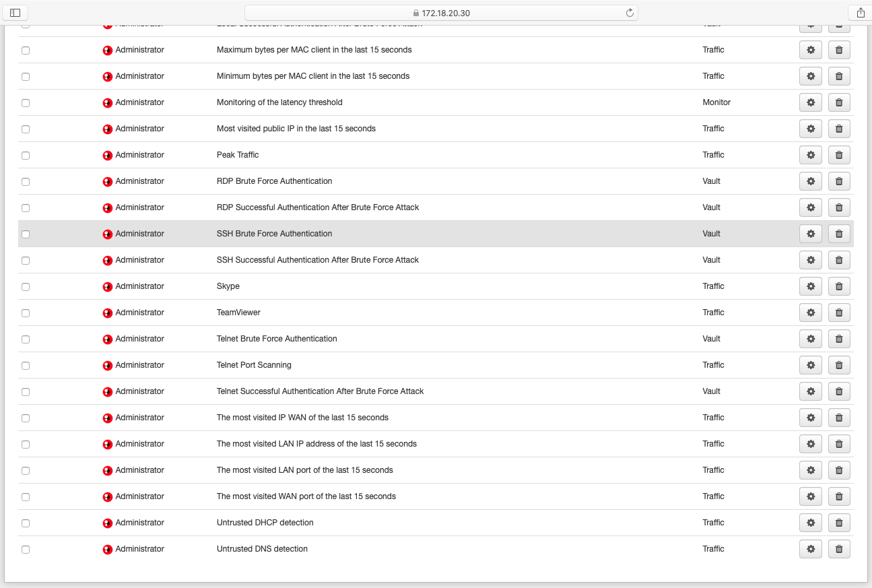Open gear for Maximum bytes per MAC client
Viewport: 872px width, 588px height.
(811, 50)
